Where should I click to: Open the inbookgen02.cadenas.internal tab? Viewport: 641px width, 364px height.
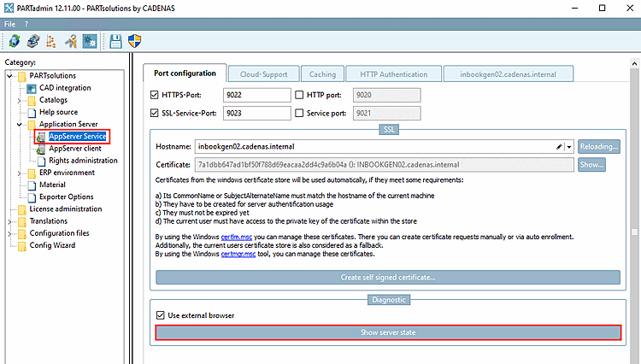509,74
